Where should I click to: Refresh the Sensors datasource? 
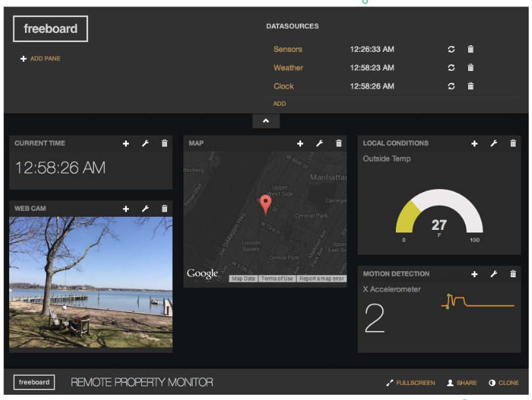[451, 49]
